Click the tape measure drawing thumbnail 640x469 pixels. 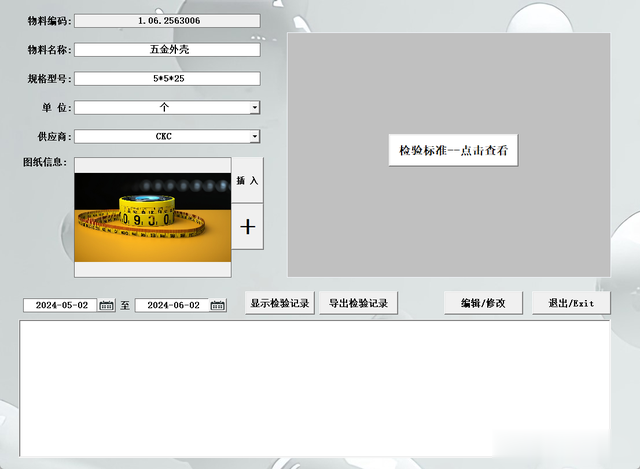click(153, 218)
